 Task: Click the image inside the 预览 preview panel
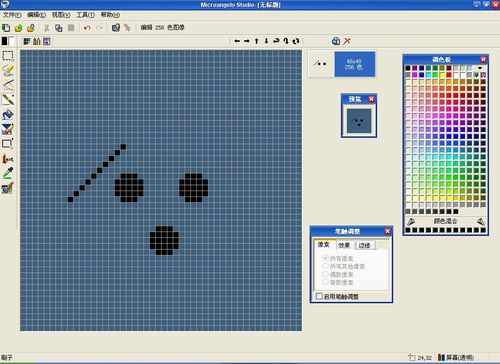(x=359, y=121)
